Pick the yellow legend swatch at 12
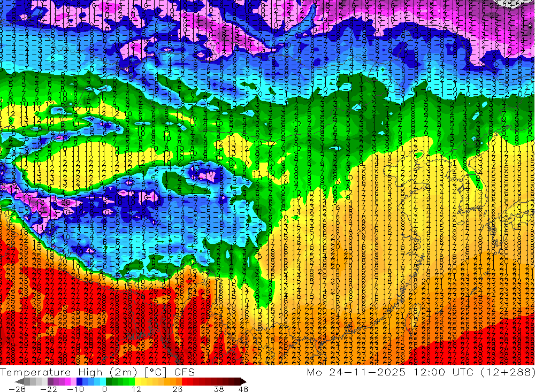Screen dimensions: 535x392 point(137,381)
